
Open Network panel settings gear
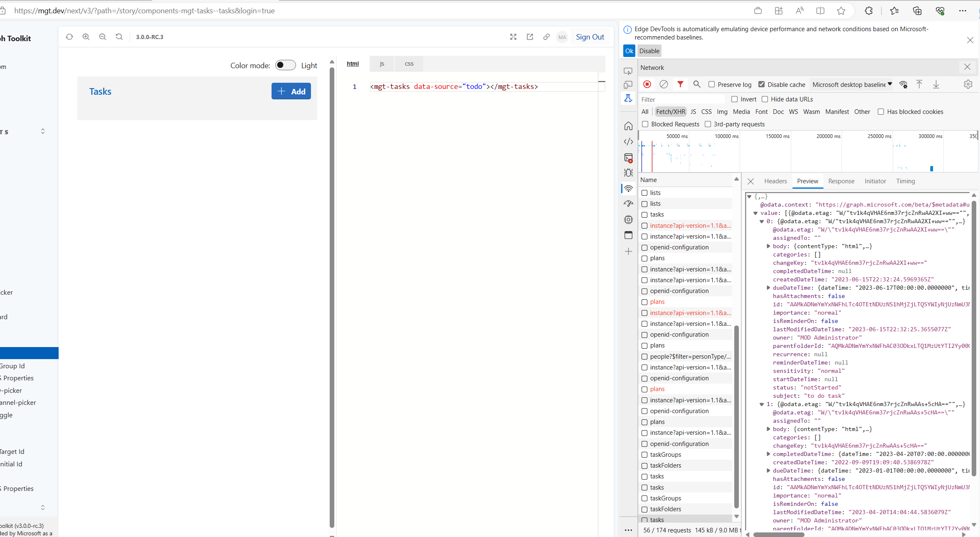coord(968,84)
